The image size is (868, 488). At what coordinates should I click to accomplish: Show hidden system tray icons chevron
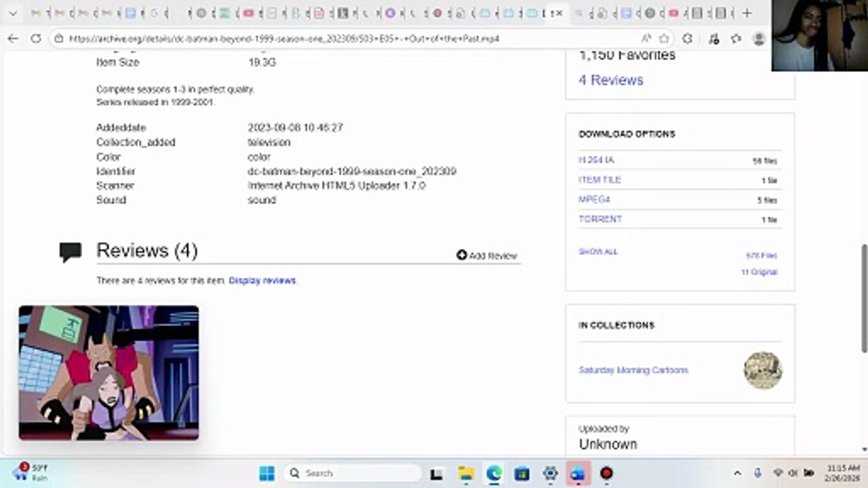click(x=738, y=473)
